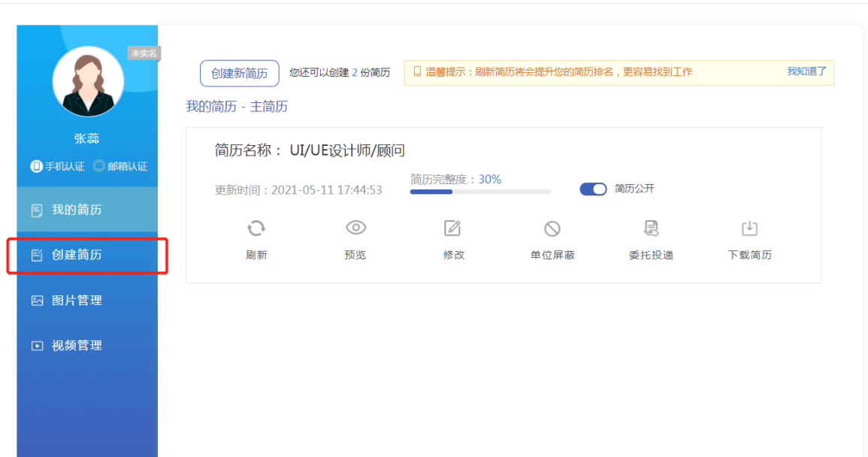Click the 委托投递 delegate delivery icon
Image resolution: width=868 pixels, height=457 pixels.
click(x=651, y=228)
